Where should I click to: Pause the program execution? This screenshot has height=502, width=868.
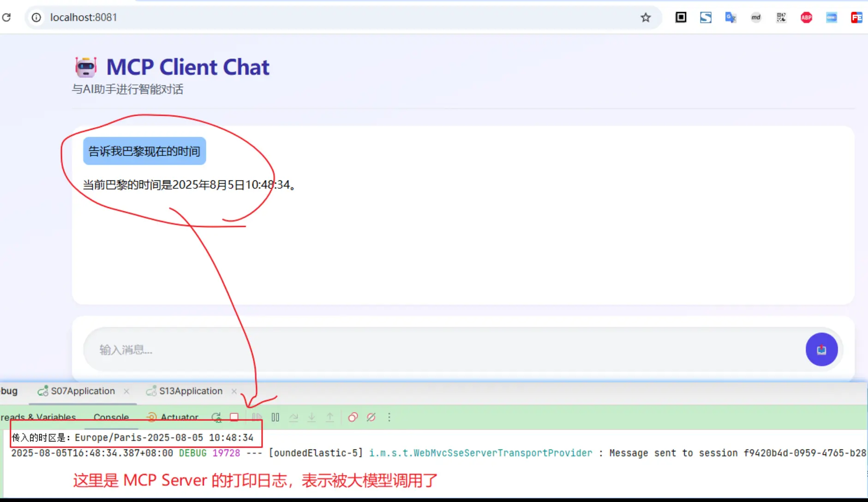tap(275, 417)
